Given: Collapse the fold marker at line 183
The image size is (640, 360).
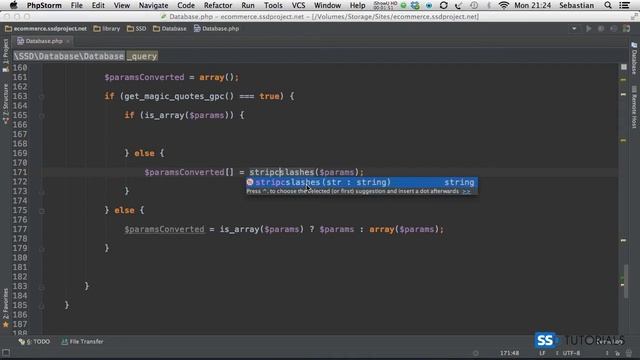Looking at the screenshot, I should point(42,287).
